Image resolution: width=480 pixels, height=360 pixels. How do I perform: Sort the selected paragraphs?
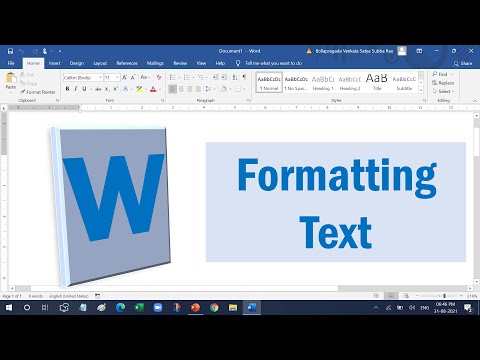click(235, 77)
